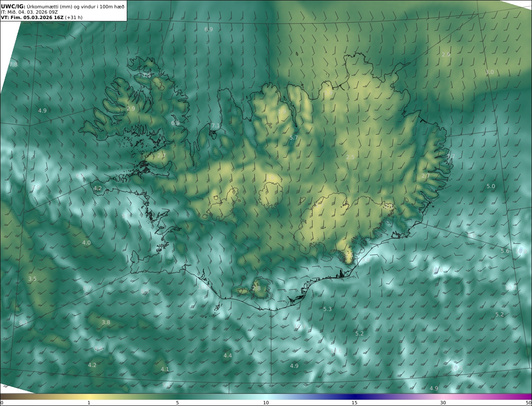Click the 30 tick on the color scale
Image resolution: width=532 pixels, height=406 pixels.
tap(443, 403)
